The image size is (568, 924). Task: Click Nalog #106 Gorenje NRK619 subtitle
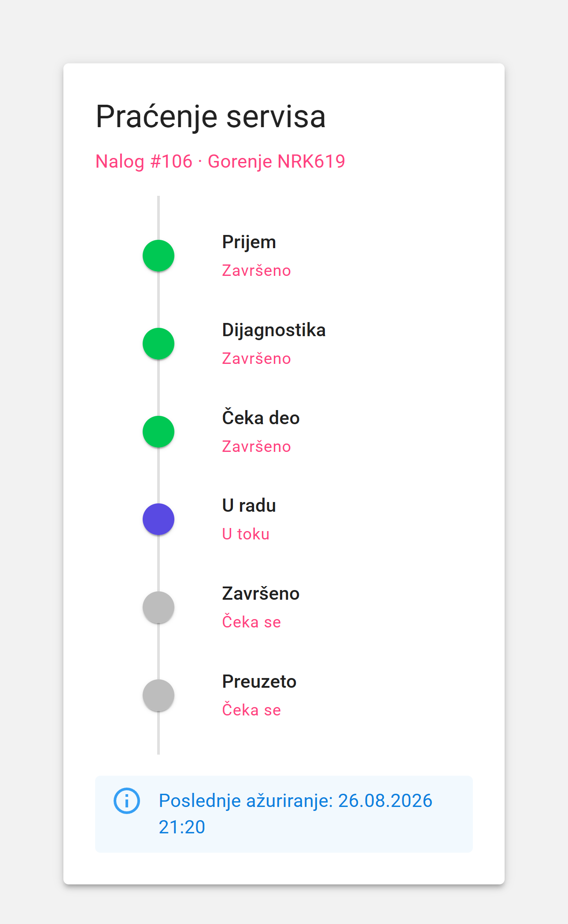220,161
